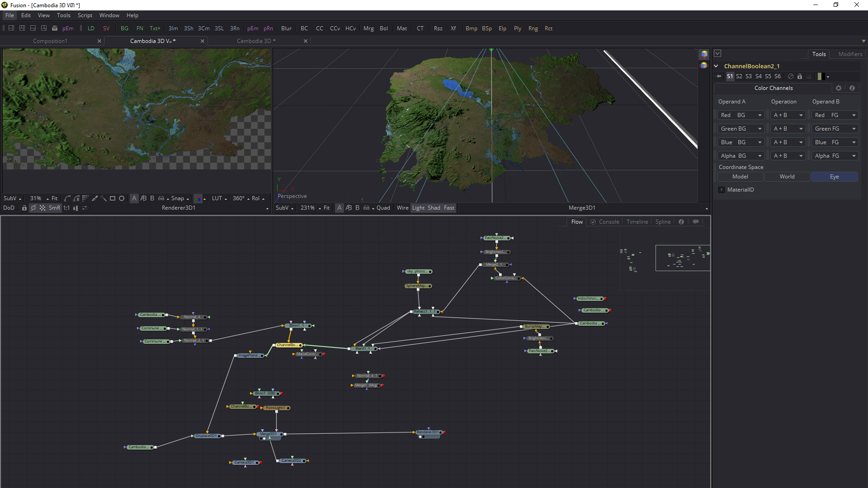Open Red BG operand A dropdown
The height and width of the screenshot is (488, 868).
pos(741,115)
